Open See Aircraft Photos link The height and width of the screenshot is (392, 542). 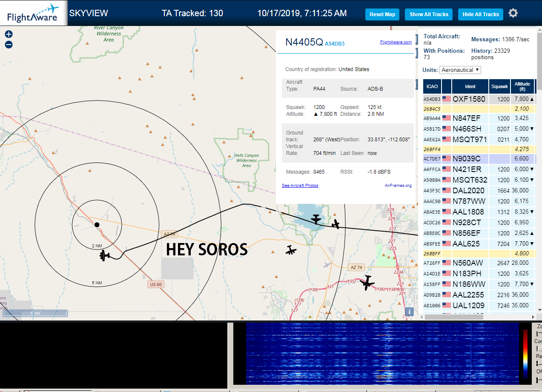click(300, 186)
